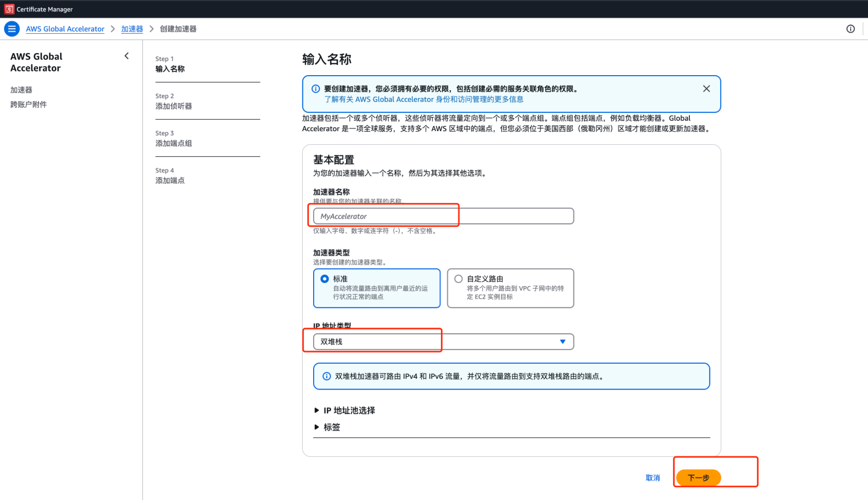868x500 pixels.
Task: Click the AWS Global Accelerator sidebar title
Action: [x=36, y=62]
